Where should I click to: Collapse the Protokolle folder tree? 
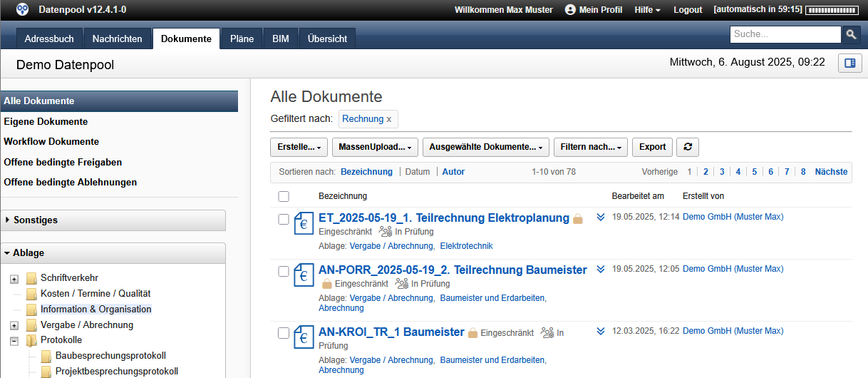coord(14,341)
